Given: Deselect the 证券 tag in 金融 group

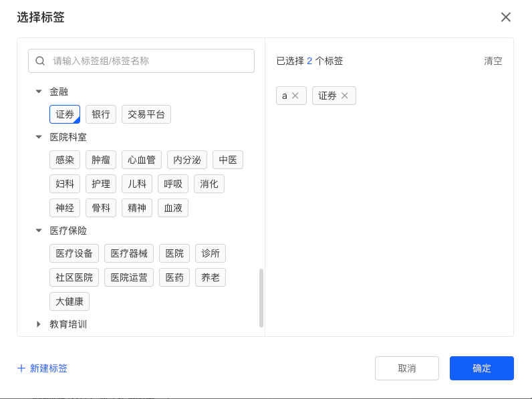Looking at the screenshot, I should (65, 114).
